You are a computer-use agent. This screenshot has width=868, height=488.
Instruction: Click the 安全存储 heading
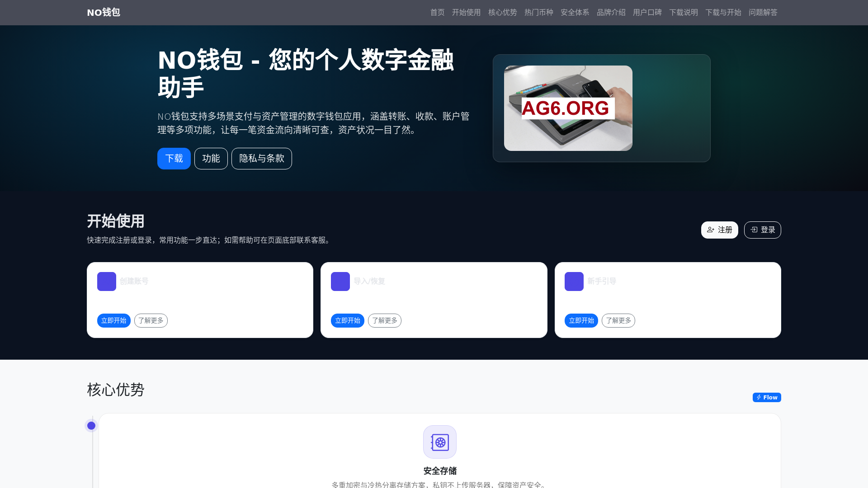point(440,471)
